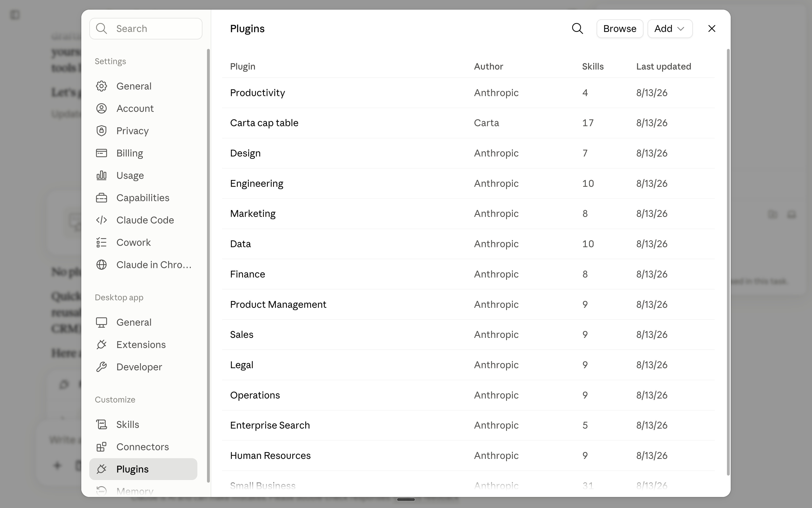Click the Browse button
812x508 pixels.
coord(620,29)
